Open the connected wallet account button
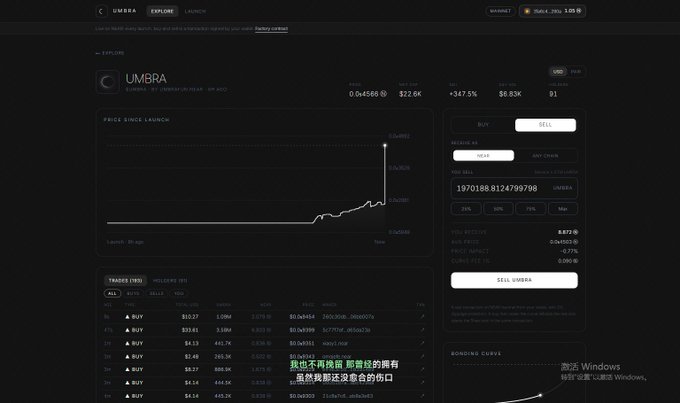 coord(552,11)
